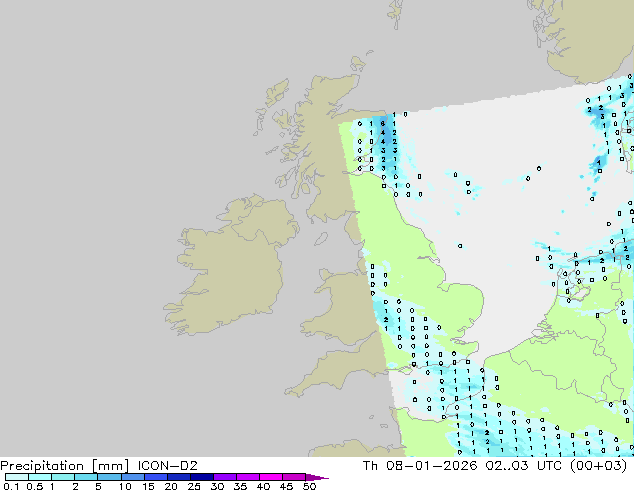
Task: Select the 5–10 mm legend swatch
Action: coord(110,477)
